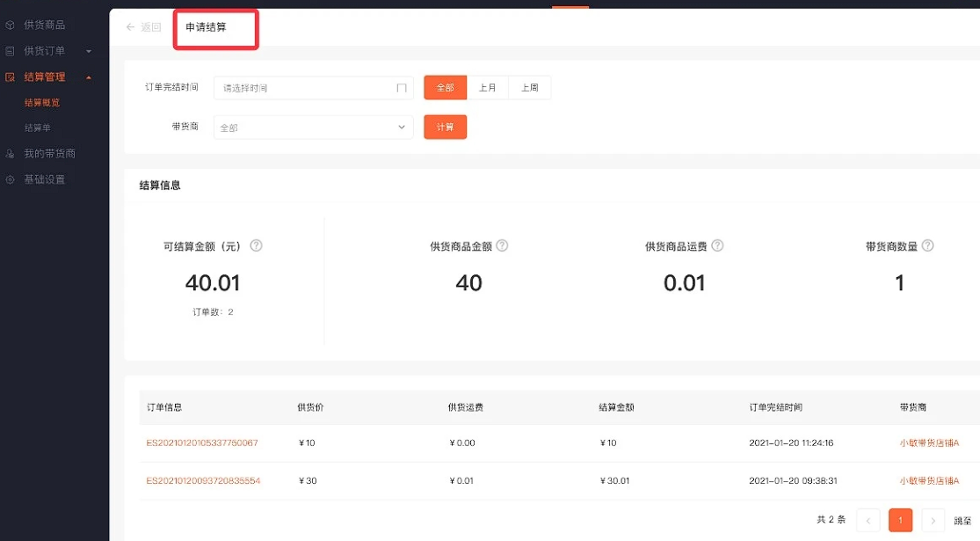Select the 上月 time filter option
980x541 pixels.
pyautogui.click(x=488, y=88)
